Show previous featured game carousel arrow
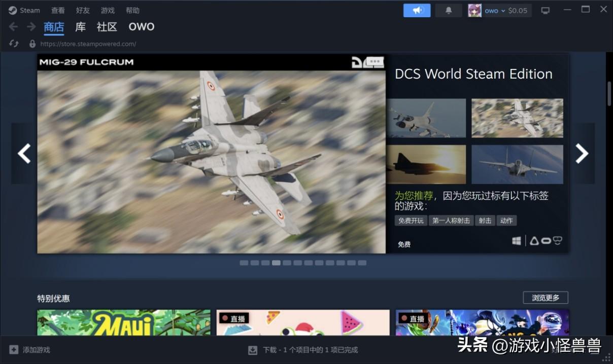The height and width of the screenshot is (364, 613). tap(24, 153)
